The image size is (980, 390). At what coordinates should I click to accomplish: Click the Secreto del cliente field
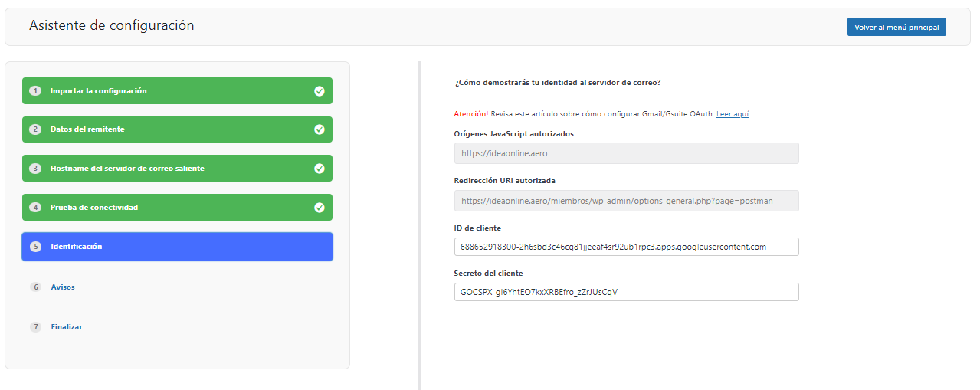pos(626,292)
